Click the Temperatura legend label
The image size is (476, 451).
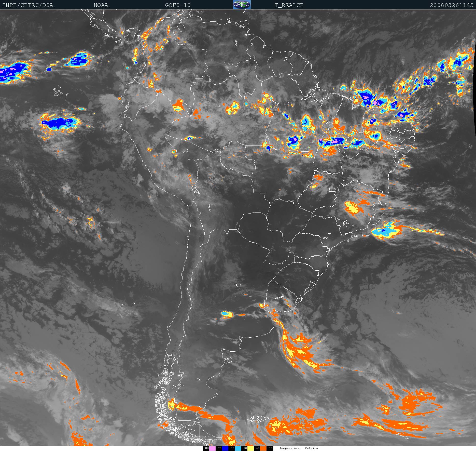289,448
